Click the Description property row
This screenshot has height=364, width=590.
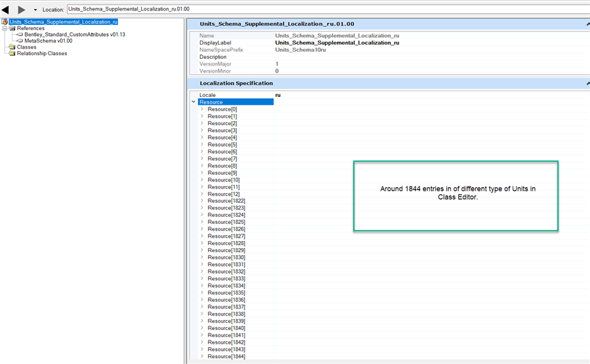(x=389, y=57)
